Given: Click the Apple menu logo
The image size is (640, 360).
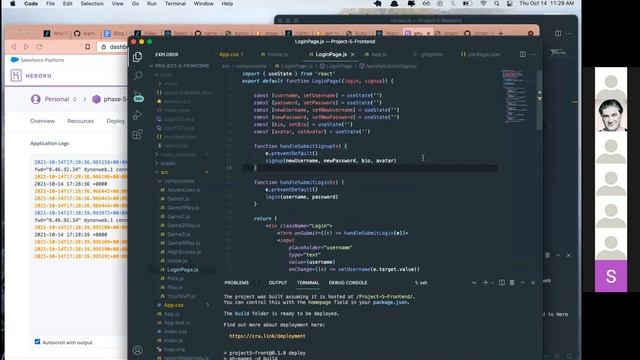Looking at the screenshot, I should tap(13, 4).
